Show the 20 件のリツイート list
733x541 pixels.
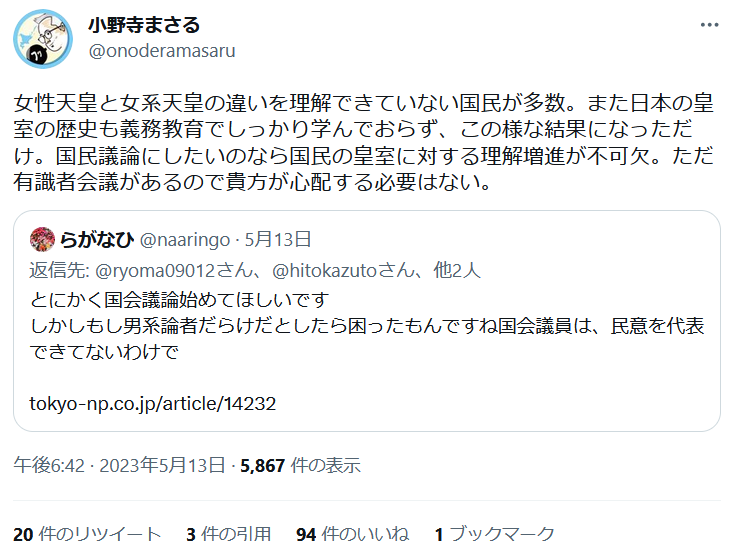(x=87, y=533)
